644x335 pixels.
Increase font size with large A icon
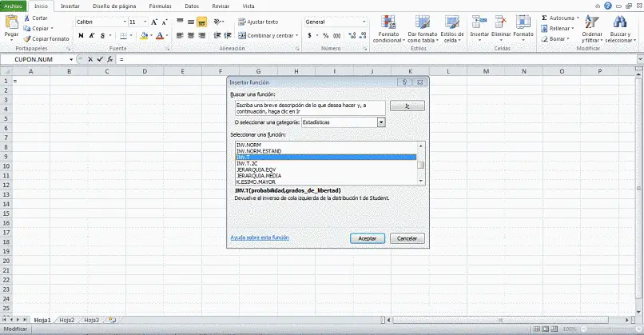point(154,22)
